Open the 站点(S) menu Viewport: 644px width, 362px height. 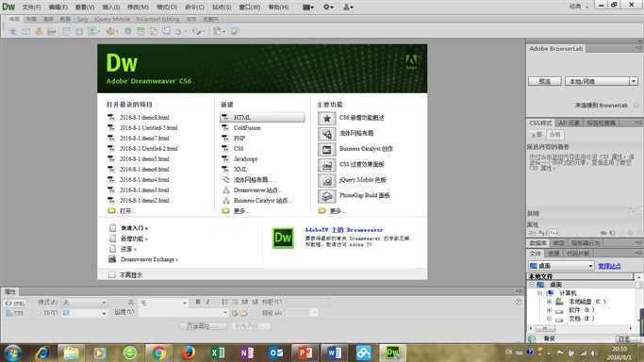pos(222,7)
